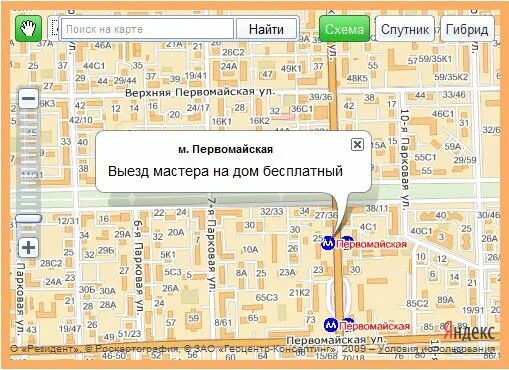Click building number 59/35К1
The width and height of the screenshot is (509, 370).
pyautogui.click(x=435, y=59)
